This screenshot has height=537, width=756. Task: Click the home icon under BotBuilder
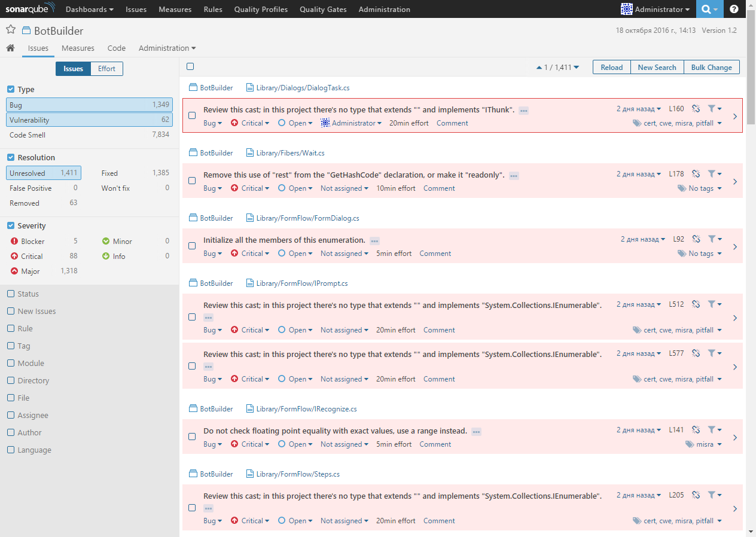(x=10, y=48)
